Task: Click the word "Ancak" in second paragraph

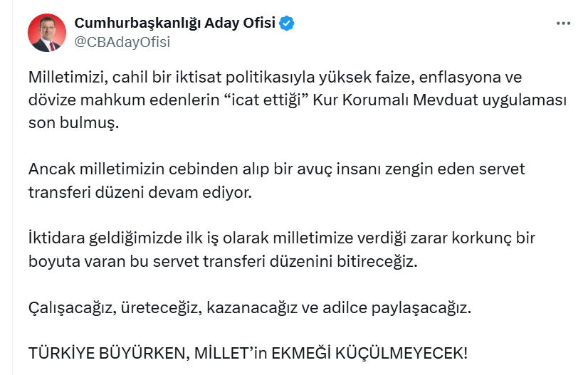Action: (49, 169)
